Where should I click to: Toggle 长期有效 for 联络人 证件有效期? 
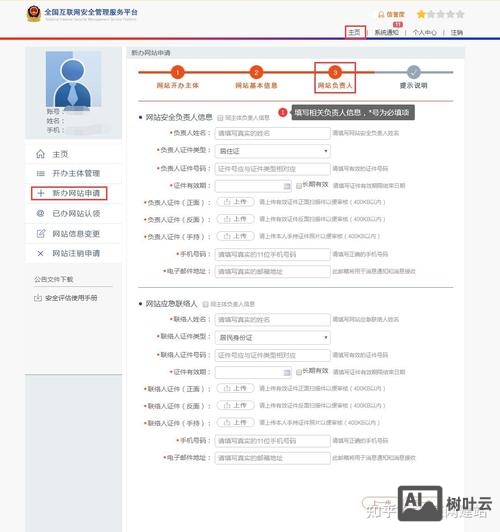click(299, 372)
